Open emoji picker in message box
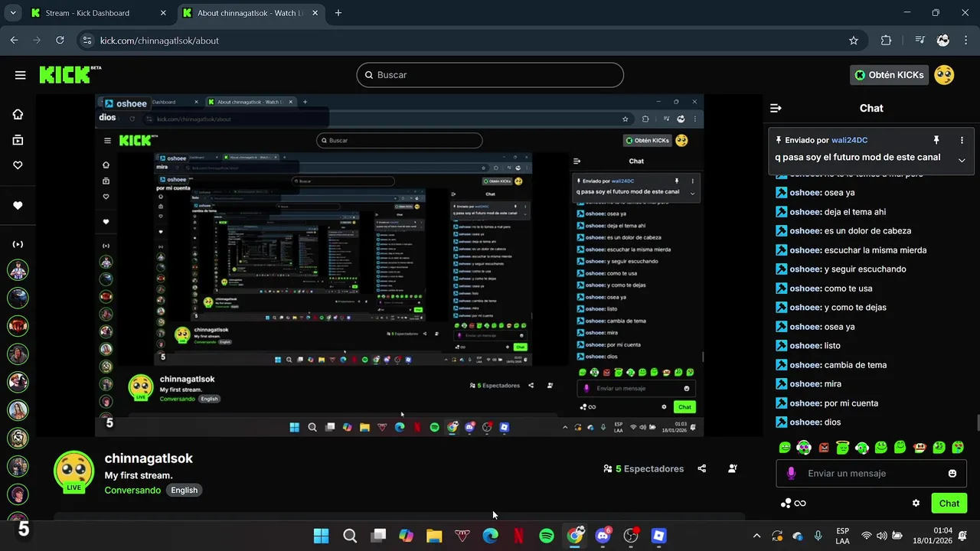The width and height of the screenshot is (980, 551). [952, 474]
